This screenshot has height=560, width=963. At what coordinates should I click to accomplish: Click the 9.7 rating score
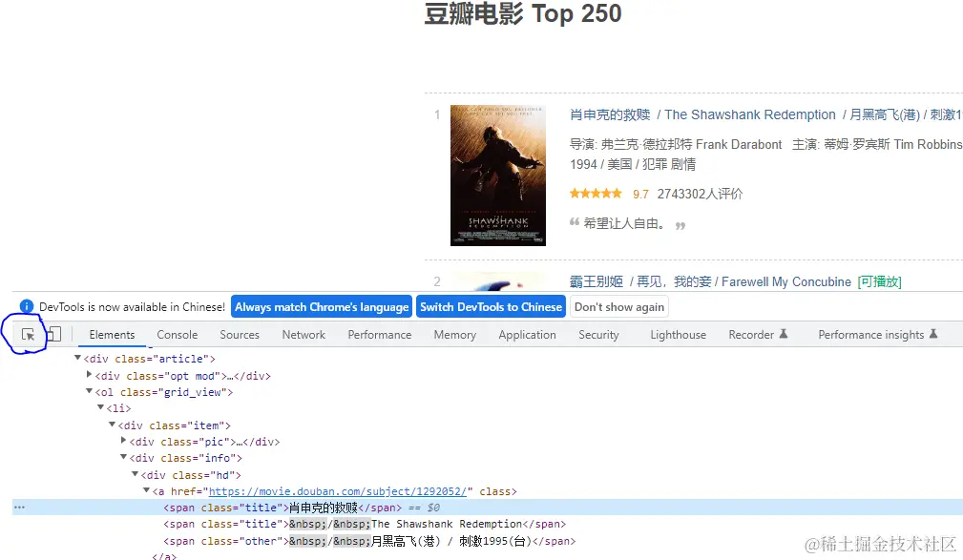pyautogui.click(x=640, y=194)
